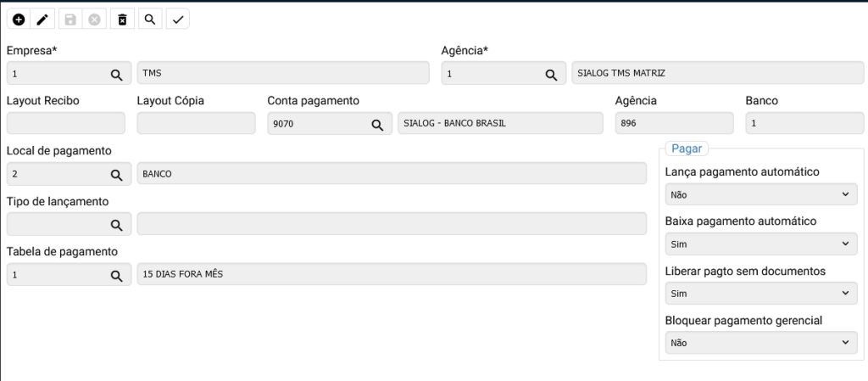This screenshot has width=868, height=381.
Task: Open the Baixa pagamento automático dropdown
Action: (760, 244)
